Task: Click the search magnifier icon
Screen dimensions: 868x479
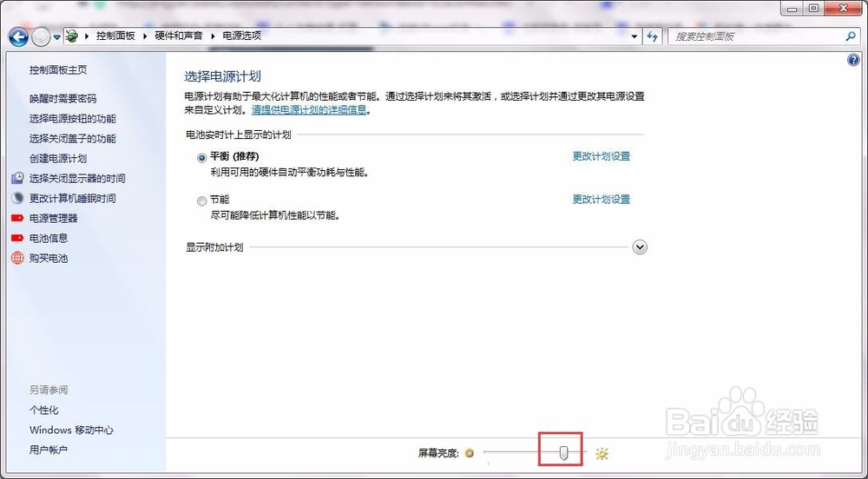Action: tap(851, 36)
